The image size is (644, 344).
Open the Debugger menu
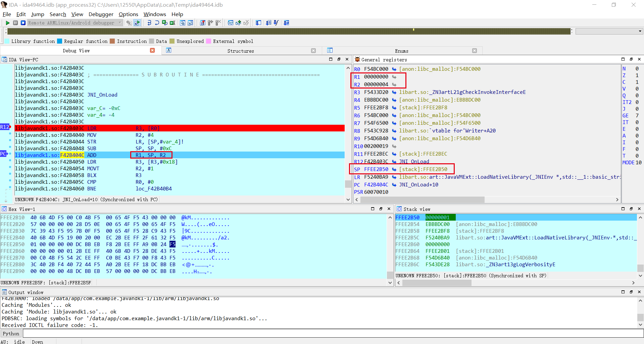pos(101,14)
